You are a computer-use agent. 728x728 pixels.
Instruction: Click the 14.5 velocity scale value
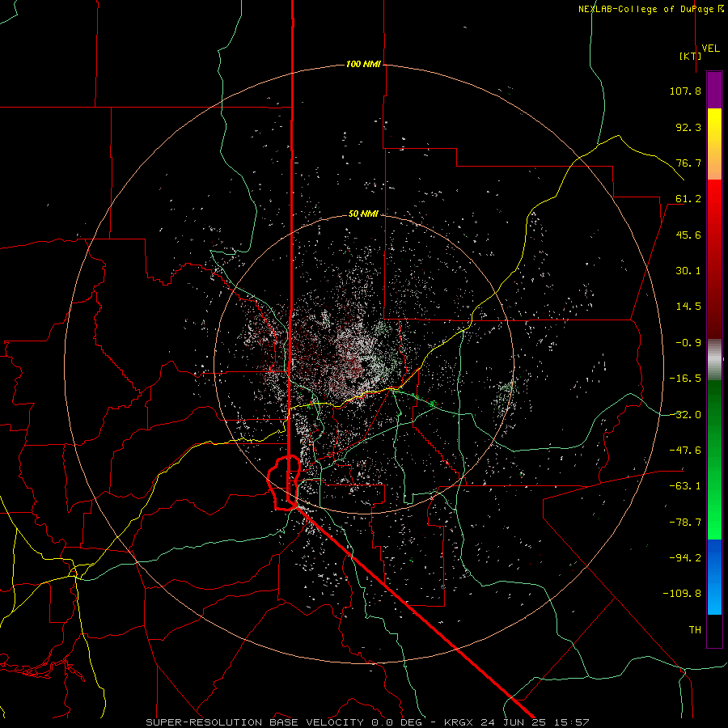[x=688, y=307]
